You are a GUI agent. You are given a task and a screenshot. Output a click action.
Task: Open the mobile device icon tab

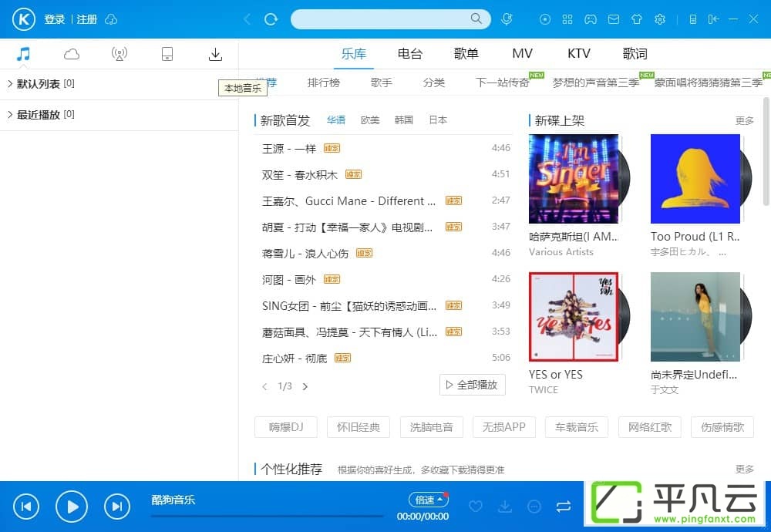(x=167, y=54)
